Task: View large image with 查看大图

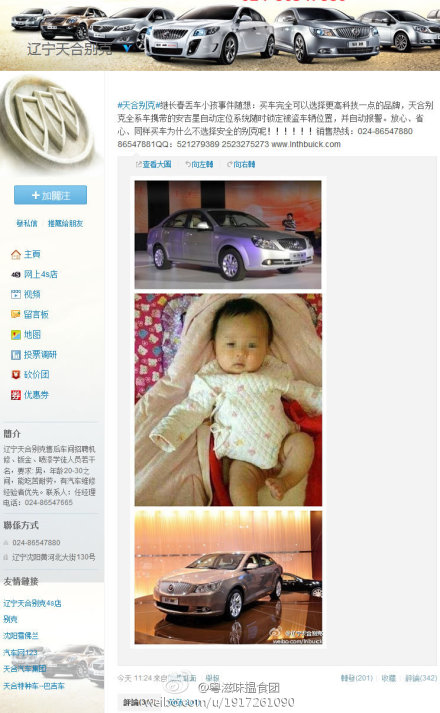Action: point(154,164)
